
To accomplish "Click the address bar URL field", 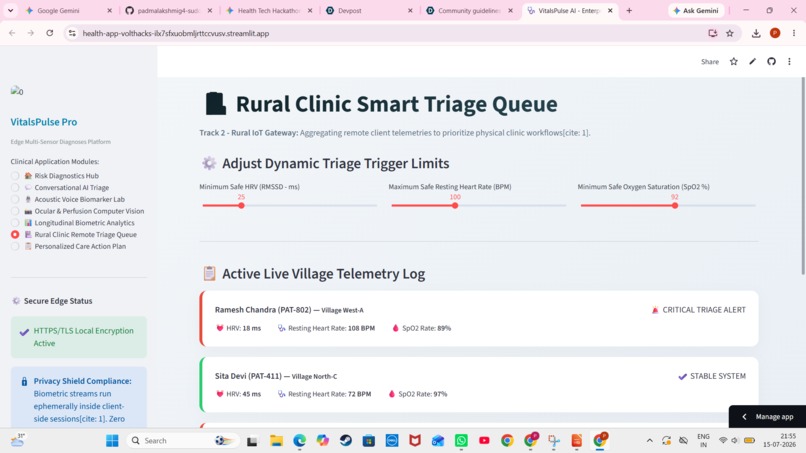I will (391, 33).
